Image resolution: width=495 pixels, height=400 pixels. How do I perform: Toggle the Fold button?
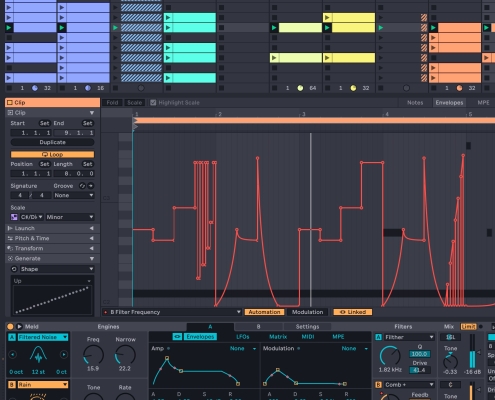point(112,103)
